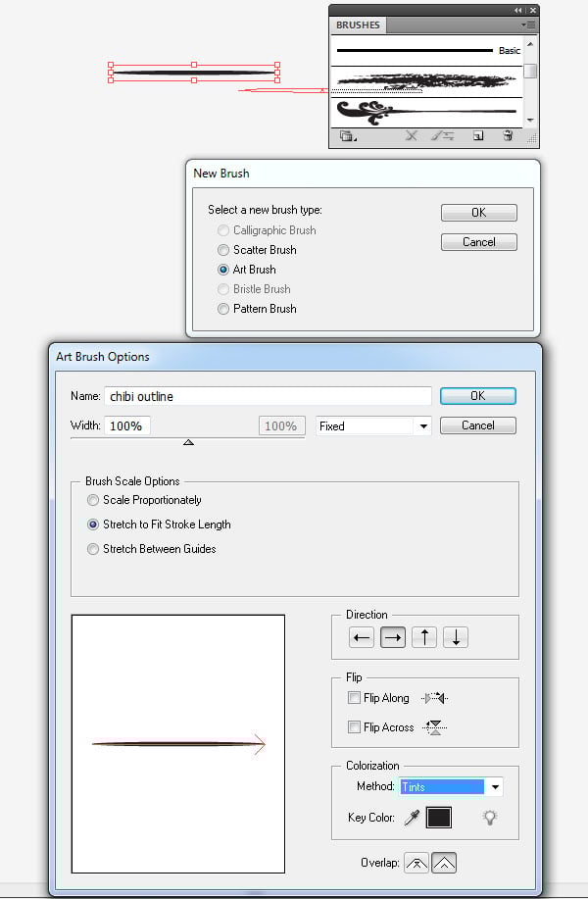The width and height of the screenshot is (588, 899).
Task: Click OK in New Brush dialog
Action: [x=478, y=213]
